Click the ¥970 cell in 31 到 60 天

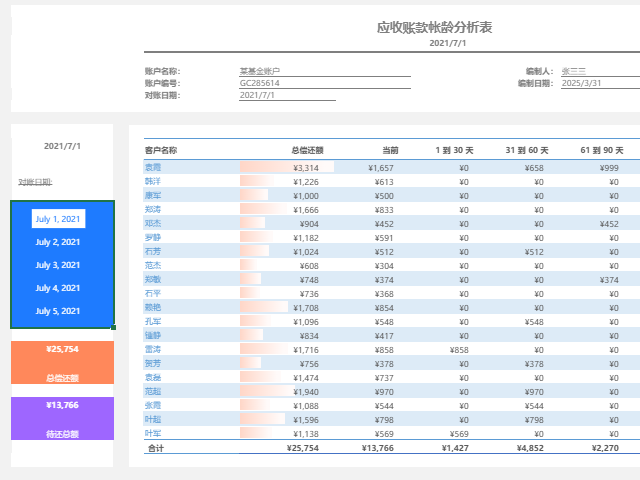coord(534,392)
